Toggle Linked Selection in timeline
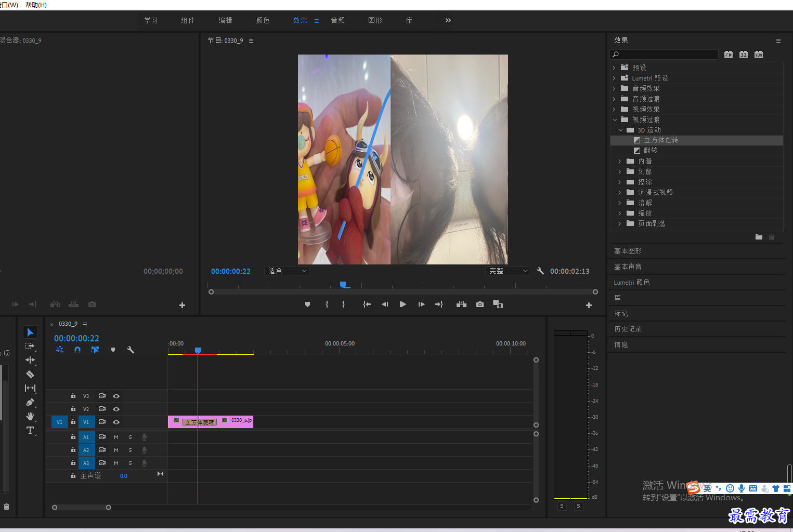This screenshot has width=793, height=532. click(95, 350)
